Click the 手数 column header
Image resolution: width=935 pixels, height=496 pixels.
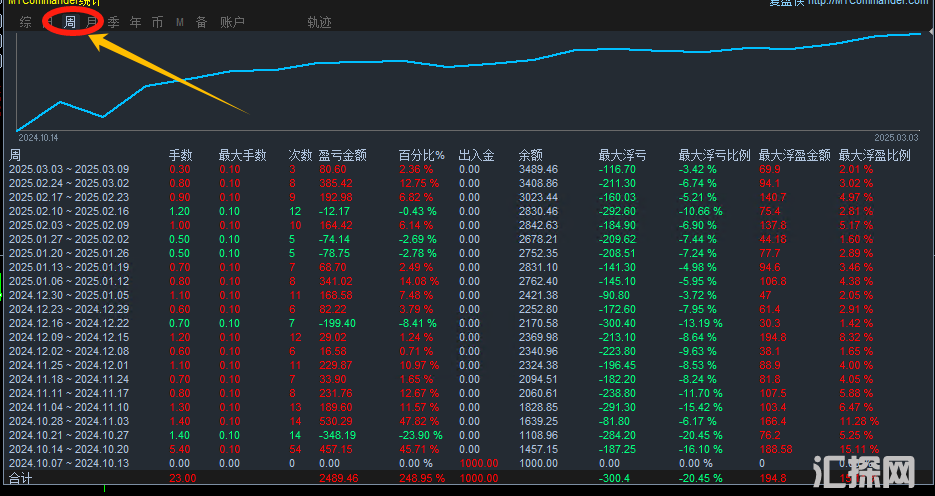[x=180, y=155]
